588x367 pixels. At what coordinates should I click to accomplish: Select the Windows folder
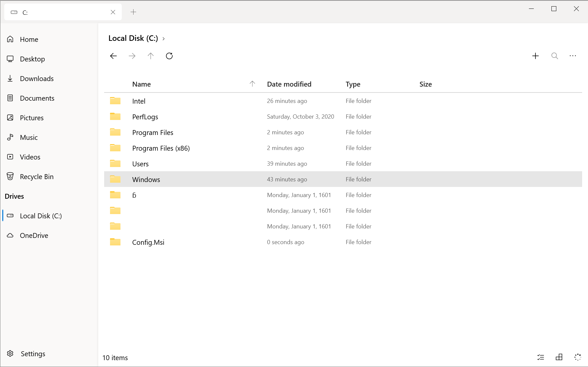point(343,179)
